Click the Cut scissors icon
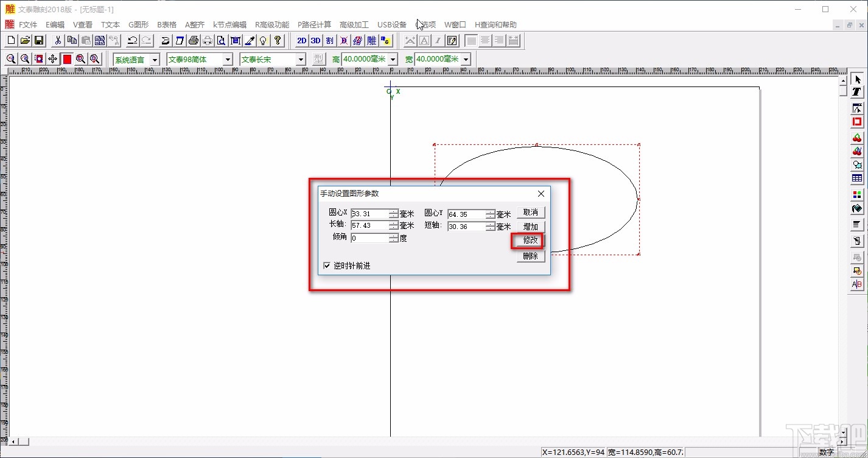Image resolution: width=868 pixels, height=458 pixels. [x=58, y=41]
